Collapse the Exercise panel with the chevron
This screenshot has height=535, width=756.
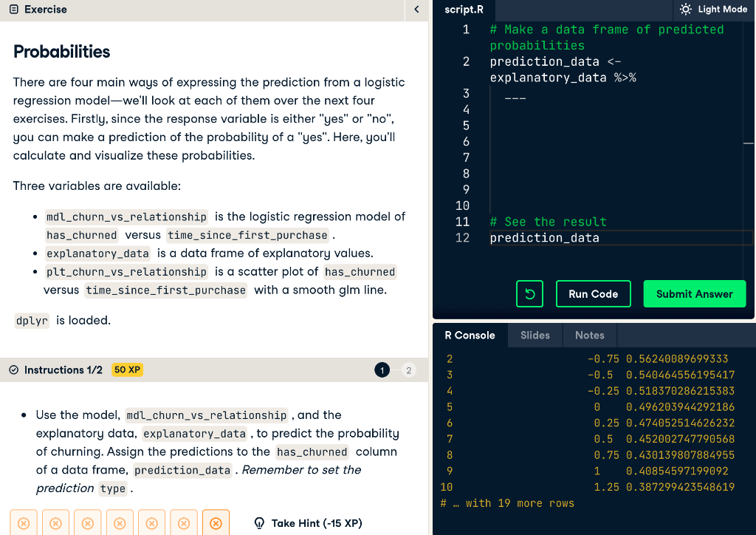point(416,10)
